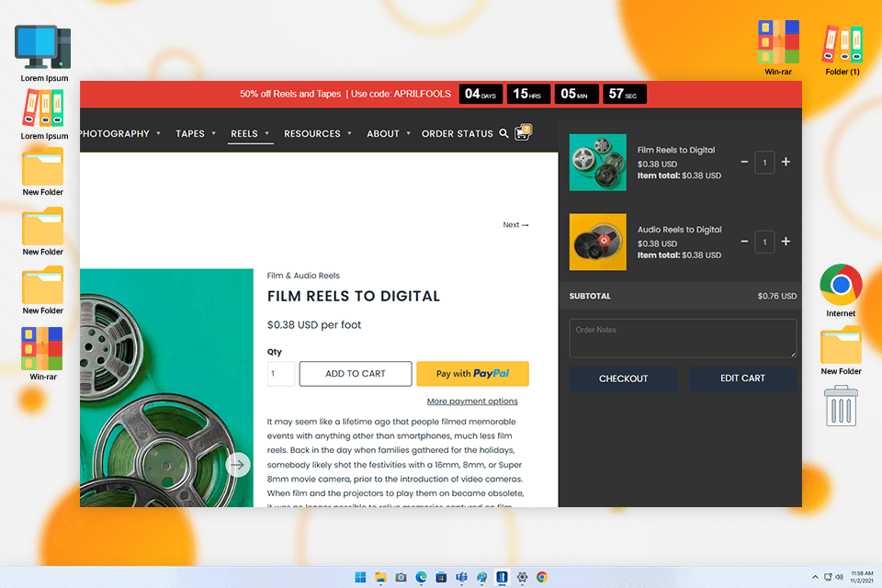Focus the Audio Reels cart quantity box
882x588 pixels.
(764, 242)
